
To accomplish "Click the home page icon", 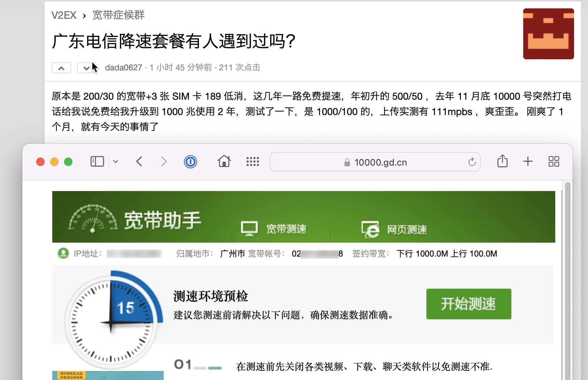I will click(x=224, y=161).
